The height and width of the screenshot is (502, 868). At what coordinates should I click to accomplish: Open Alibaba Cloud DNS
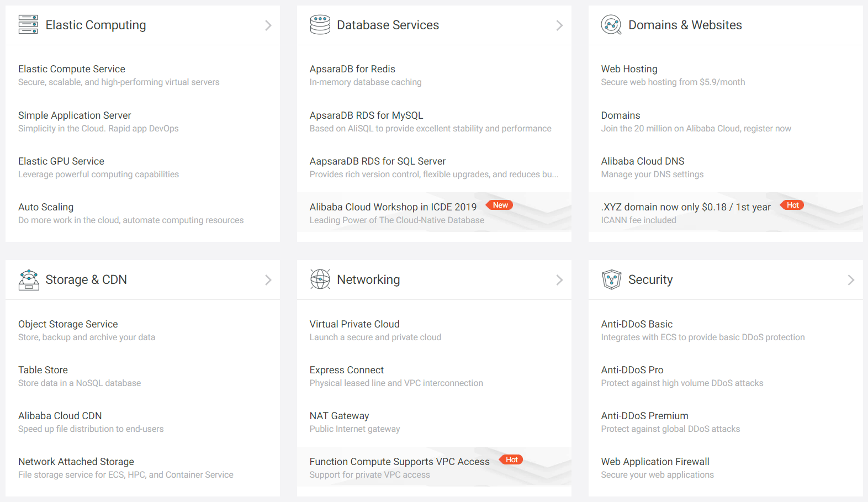(643, 161)
